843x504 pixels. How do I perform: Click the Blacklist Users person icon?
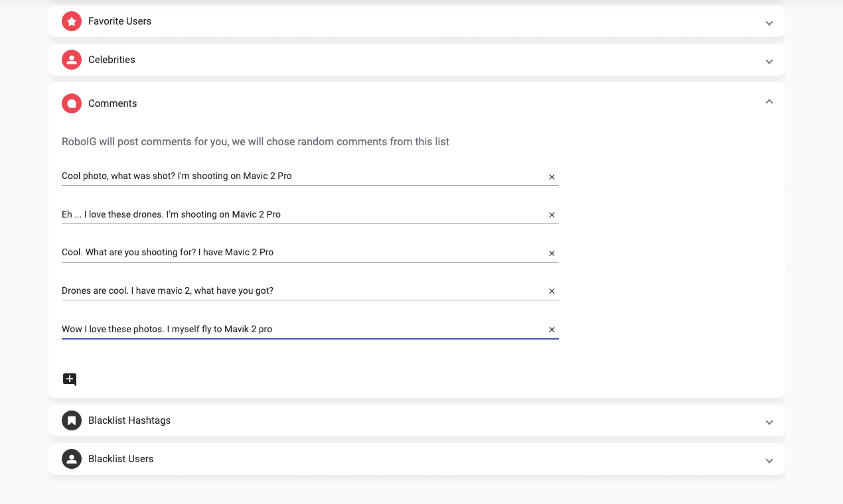pos(72,459)
